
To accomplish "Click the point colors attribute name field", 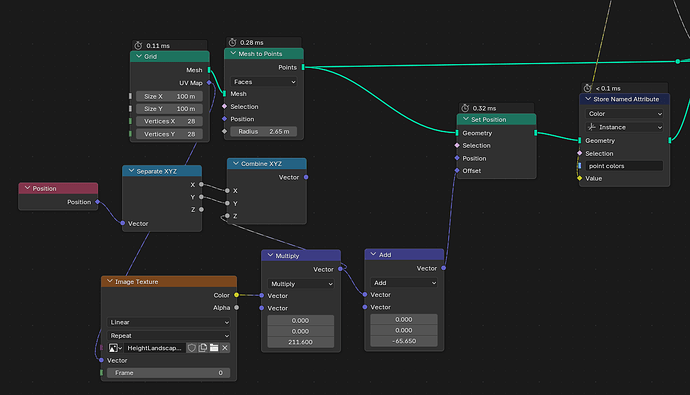I will (624, 166).
